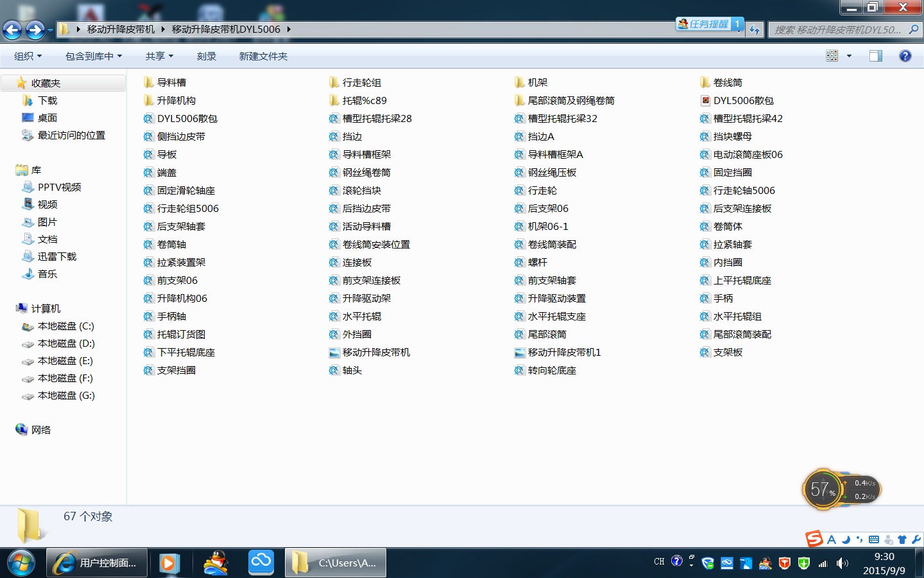Image resolution: width=924 pixels, height=578 pixels.
Task: Open the blue cloud app on the taskbar
Action: click(261, 563)
